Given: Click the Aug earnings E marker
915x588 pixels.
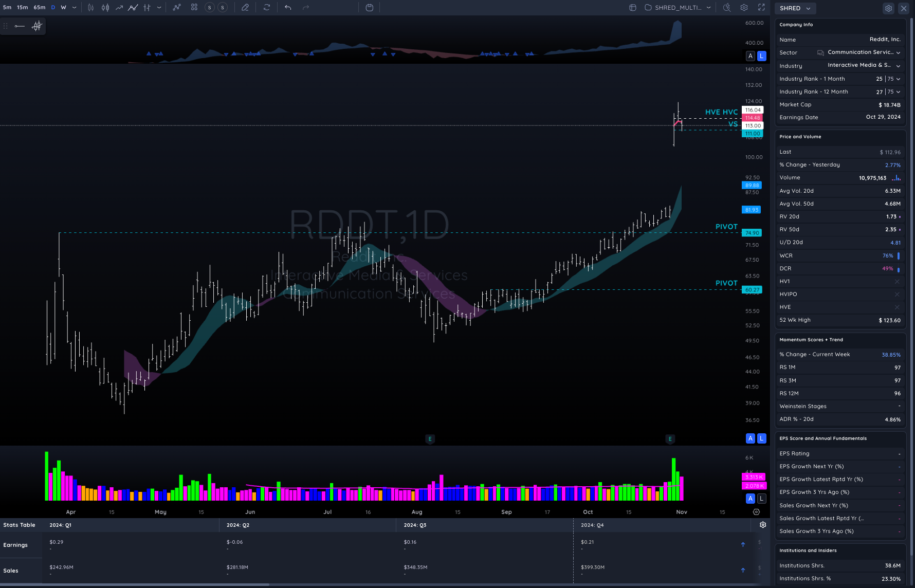Looking at the screenshot, I should [430, 439].
